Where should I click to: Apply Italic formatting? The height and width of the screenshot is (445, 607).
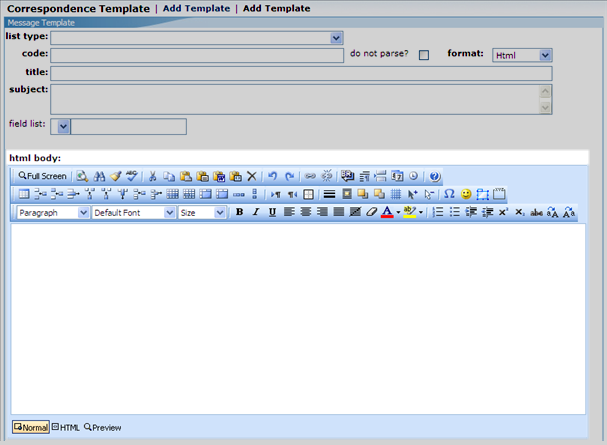256,212
